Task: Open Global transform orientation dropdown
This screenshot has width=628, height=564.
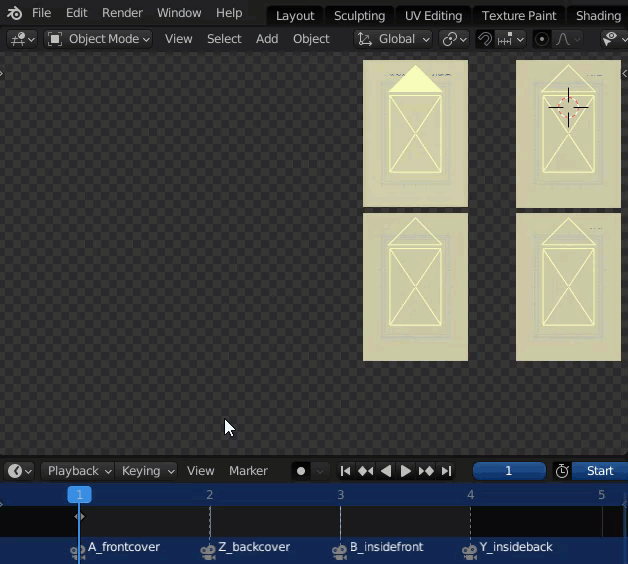Action: click(393, 39)
